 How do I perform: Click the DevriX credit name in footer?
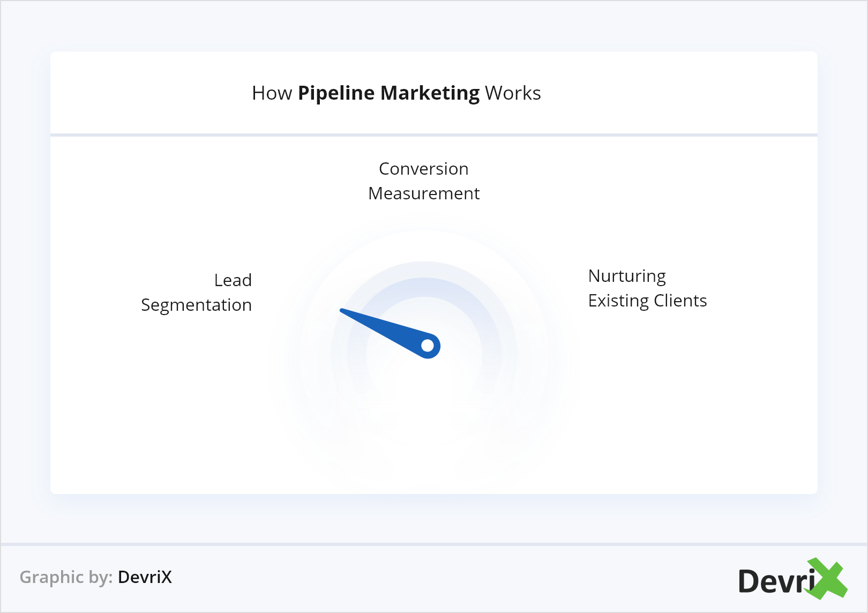tap(145, 577)
